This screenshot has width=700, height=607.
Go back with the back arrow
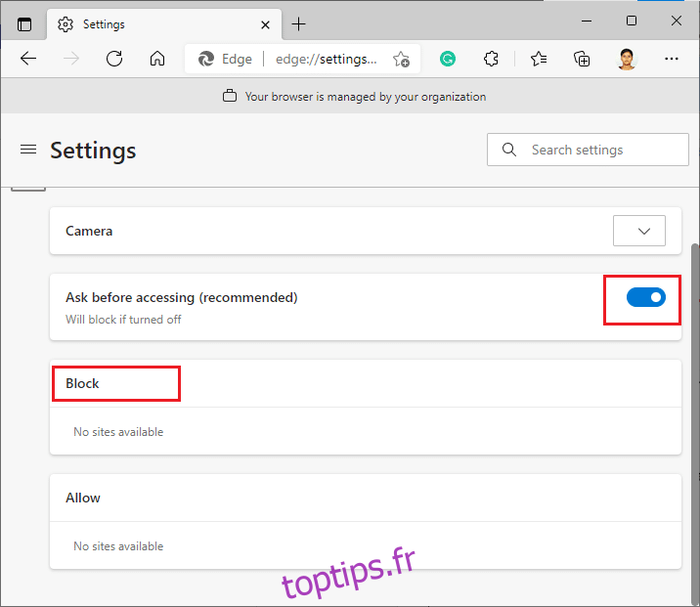[x=28, y=59]
